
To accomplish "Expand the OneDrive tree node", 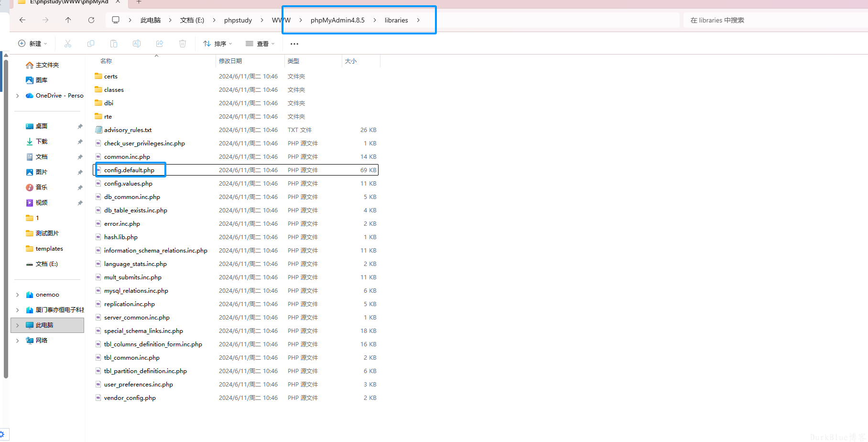I will pos(18,96).
